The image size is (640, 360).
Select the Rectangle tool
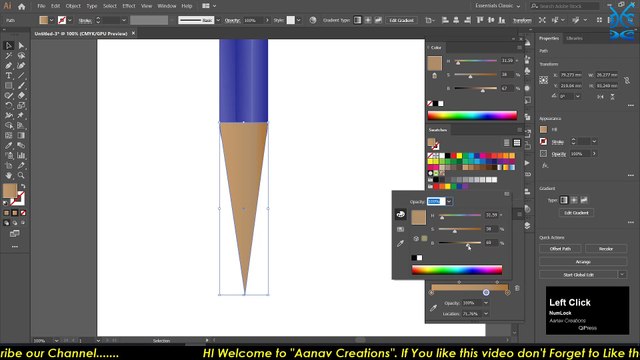click(x=9, y=86)
